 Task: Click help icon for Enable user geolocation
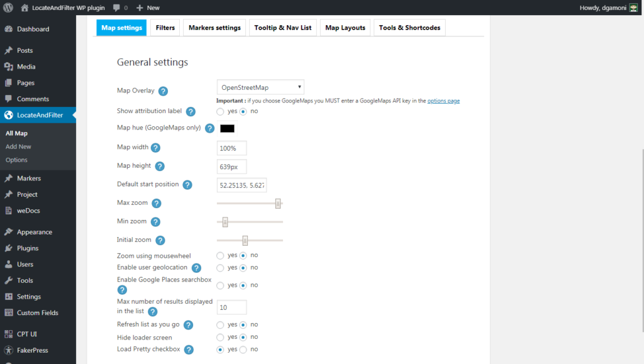(196, 268)
